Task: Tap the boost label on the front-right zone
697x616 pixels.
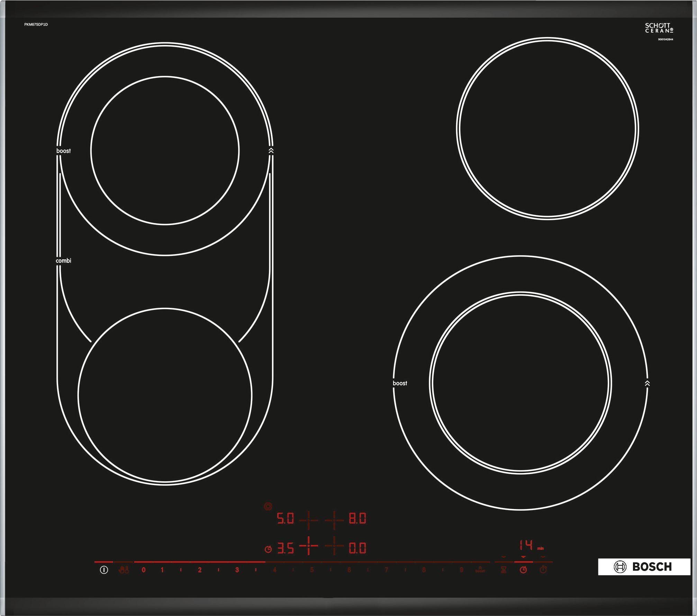Action: (x=400, y=383)
